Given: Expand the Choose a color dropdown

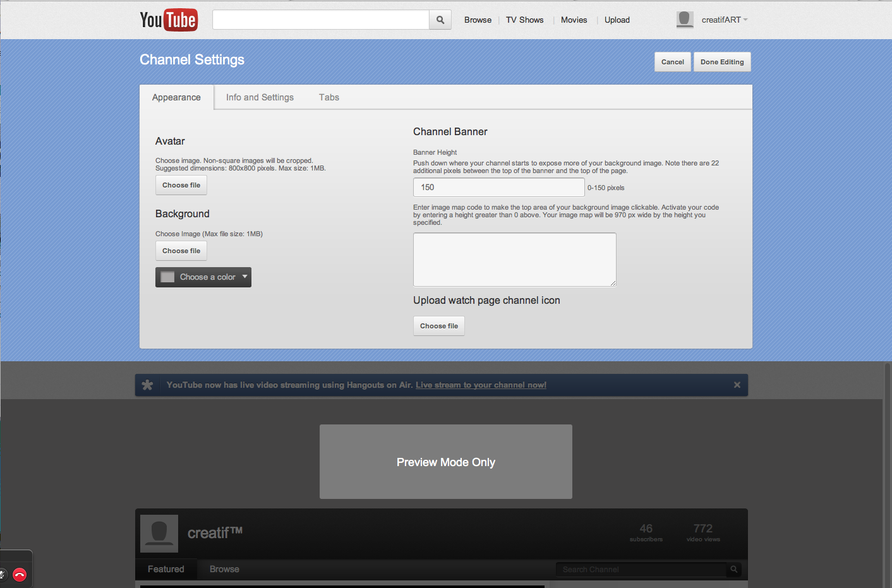Looking at the screenshot, I should pyautogui.click(x=203, y=277).
